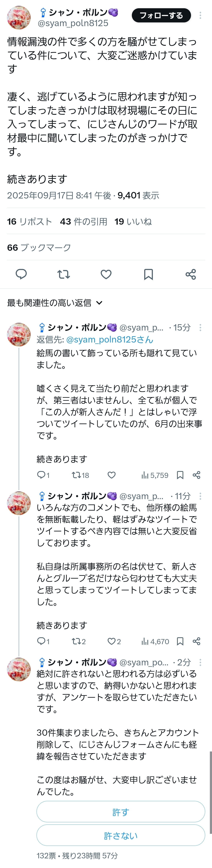The width and height of the screenshot is (212, 868).
Task: Like the main post heart icon
Action: pyautogui.click(x=106, y=274)
